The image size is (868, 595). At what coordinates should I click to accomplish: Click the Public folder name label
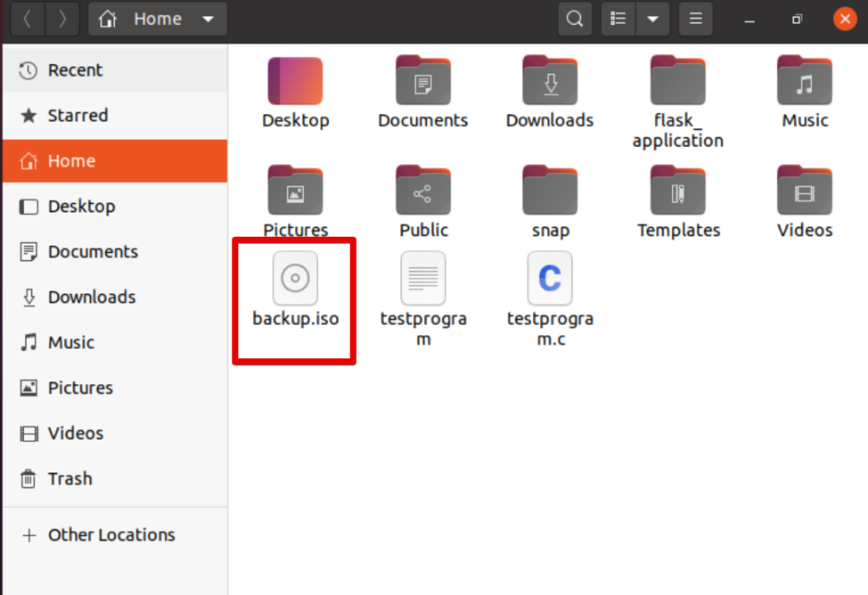[x=423, y=231]
